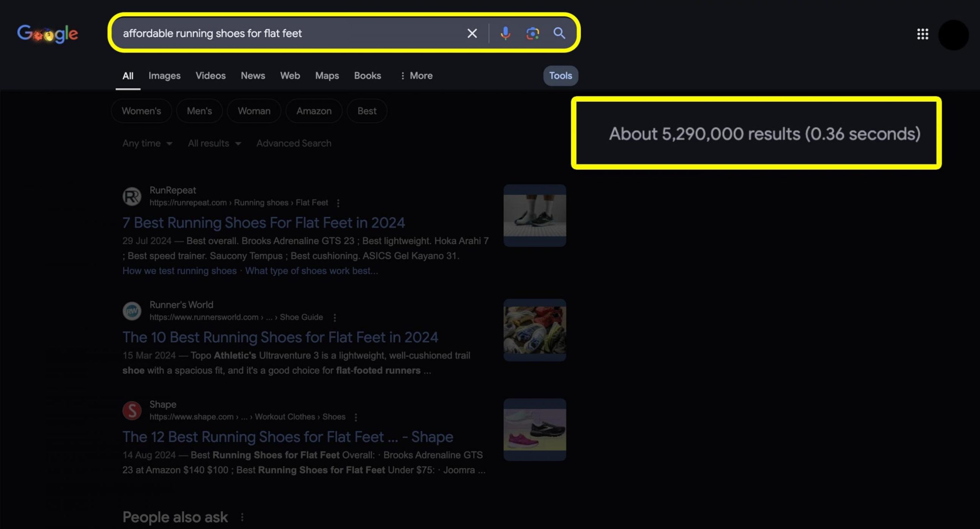This screenshot has height=529, width=980.
Task: Click the magnifying glass search icon
Action: (x=559, y=33)
